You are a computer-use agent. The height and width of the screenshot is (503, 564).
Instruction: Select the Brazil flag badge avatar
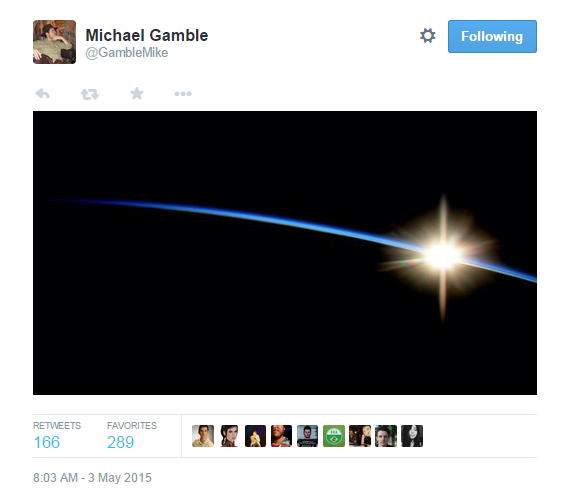click(x=334, y=436)
